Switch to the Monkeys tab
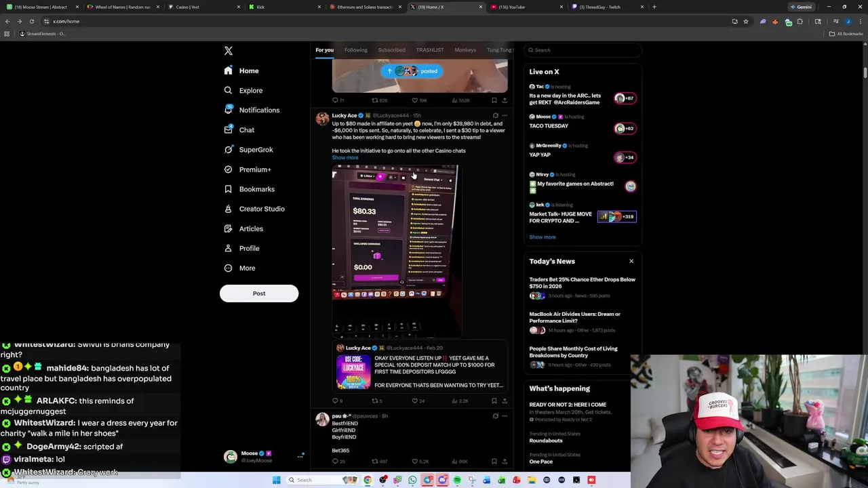Image resolution: width=868 pixels, height=488 pixels. [x=465, y=50]
